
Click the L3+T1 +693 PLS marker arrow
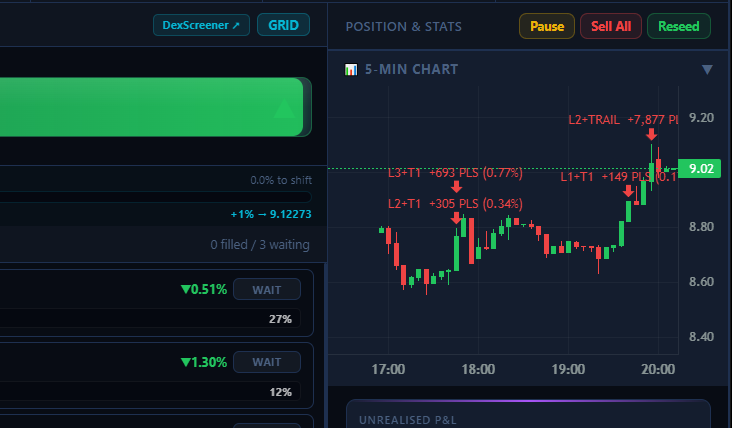click(x=456, y=187)
